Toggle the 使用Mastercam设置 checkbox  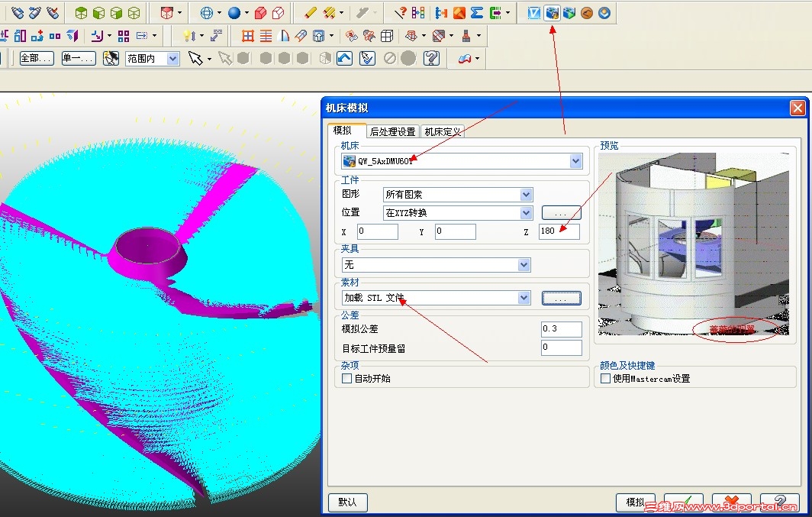[x=605, y=379]
